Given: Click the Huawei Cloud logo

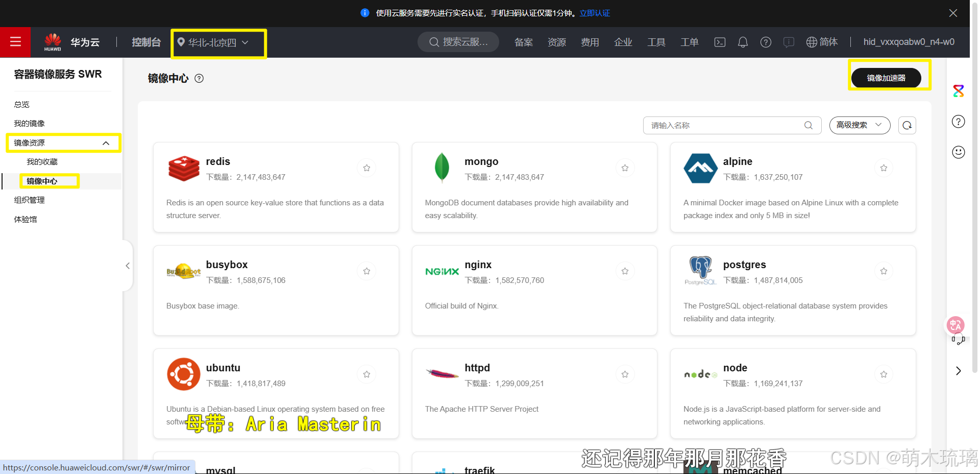Looking at the screenshot, I should tap(53, 42).
